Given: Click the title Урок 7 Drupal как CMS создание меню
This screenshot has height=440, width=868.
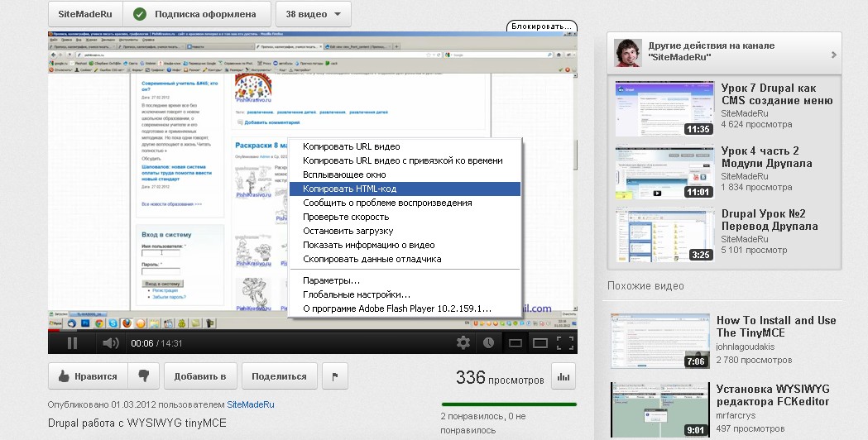Looking at the screenshot, I should click(777, 94).
